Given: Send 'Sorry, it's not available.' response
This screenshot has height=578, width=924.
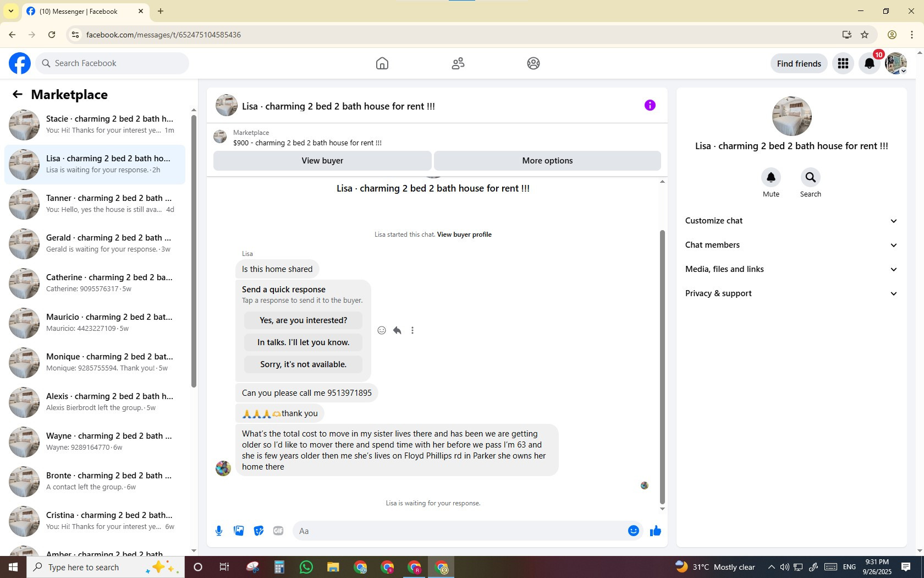Looking at the screenshot, I should point(303,364).
